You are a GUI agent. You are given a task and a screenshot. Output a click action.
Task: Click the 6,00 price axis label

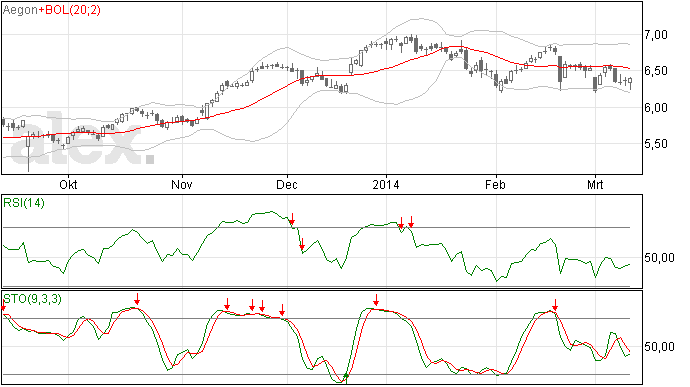(656, 107)
